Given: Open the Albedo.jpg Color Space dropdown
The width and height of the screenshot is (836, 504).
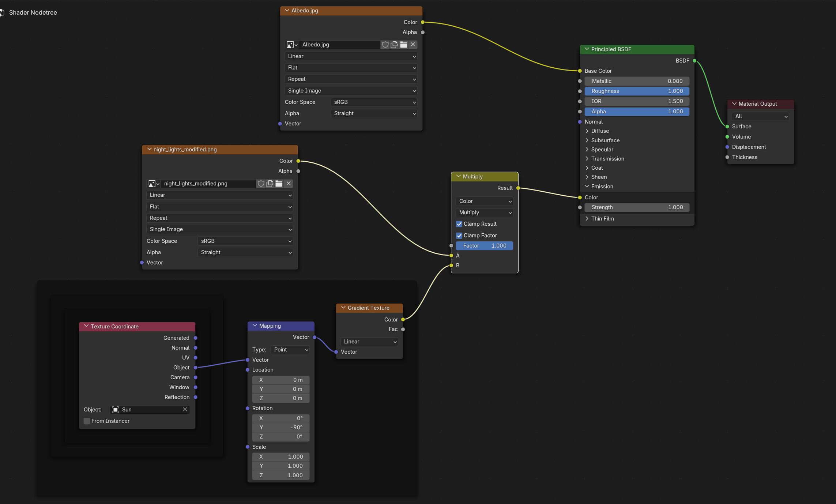Looking at the screenshot, I should point(374,102).
